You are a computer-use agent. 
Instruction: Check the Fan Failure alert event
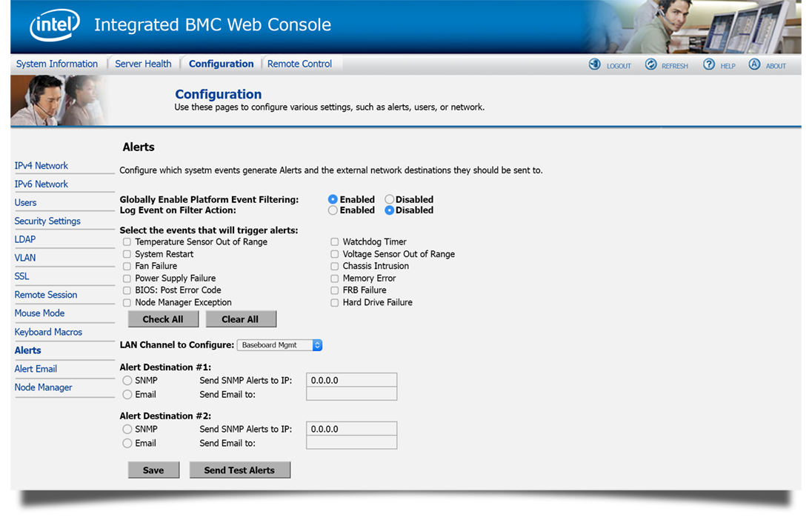(x=127, y=266)
